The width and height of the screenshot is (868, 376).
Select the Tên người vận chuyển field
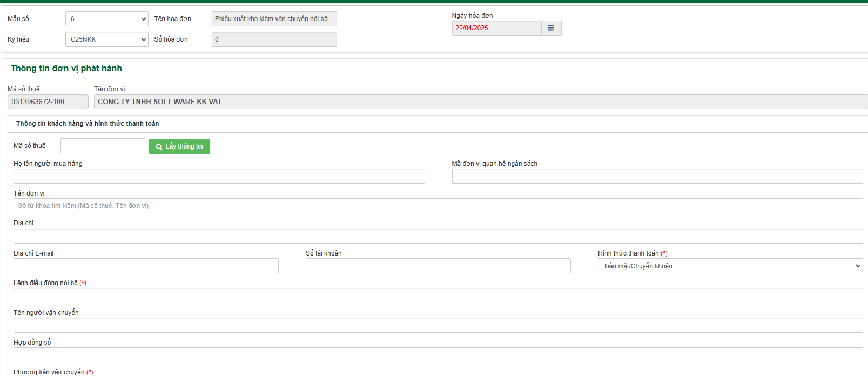point(438,325)
